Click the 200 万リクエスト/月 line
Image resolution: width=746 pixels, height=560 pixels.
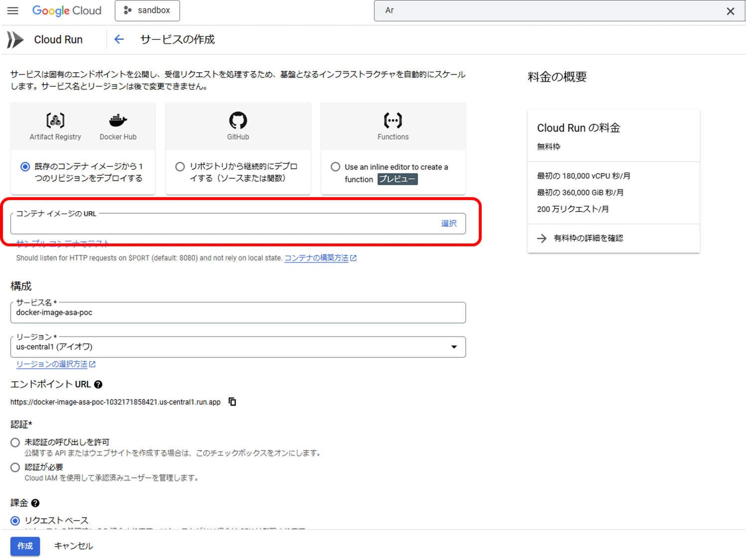(x=573, y=209)
